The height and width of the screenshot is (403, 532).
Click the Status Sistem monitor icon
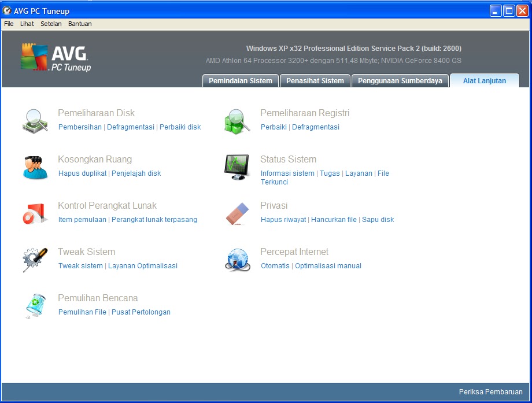point(237,167)
